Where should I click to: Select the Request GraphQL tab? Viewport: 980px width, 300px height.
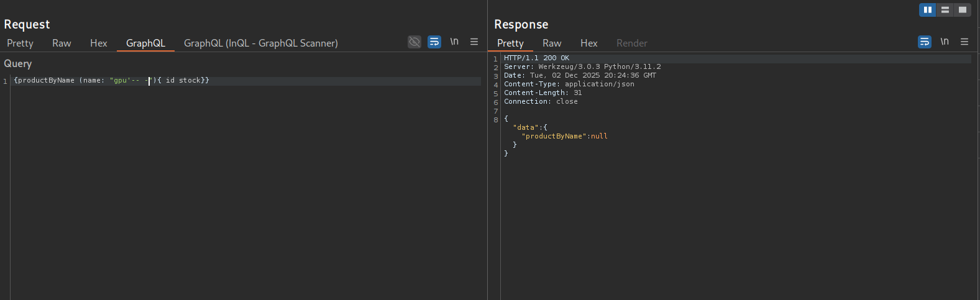point(145,43)
